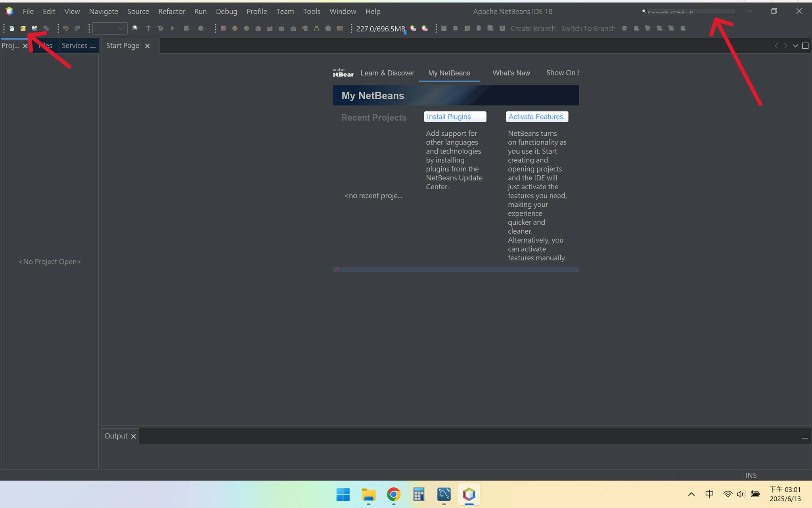Click the second cube icon after memory indicator
Screen dimensions: 812x508
pyautogui.click(x=425, y=29)
